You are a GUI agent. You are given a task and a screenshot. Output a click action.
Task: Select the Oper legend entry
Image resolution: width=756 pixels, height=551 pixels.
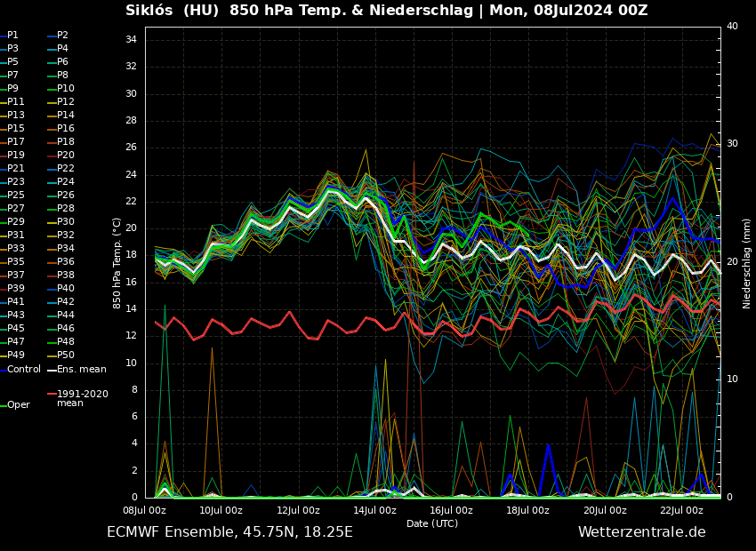pyautogui.click(x=18, y=404)
